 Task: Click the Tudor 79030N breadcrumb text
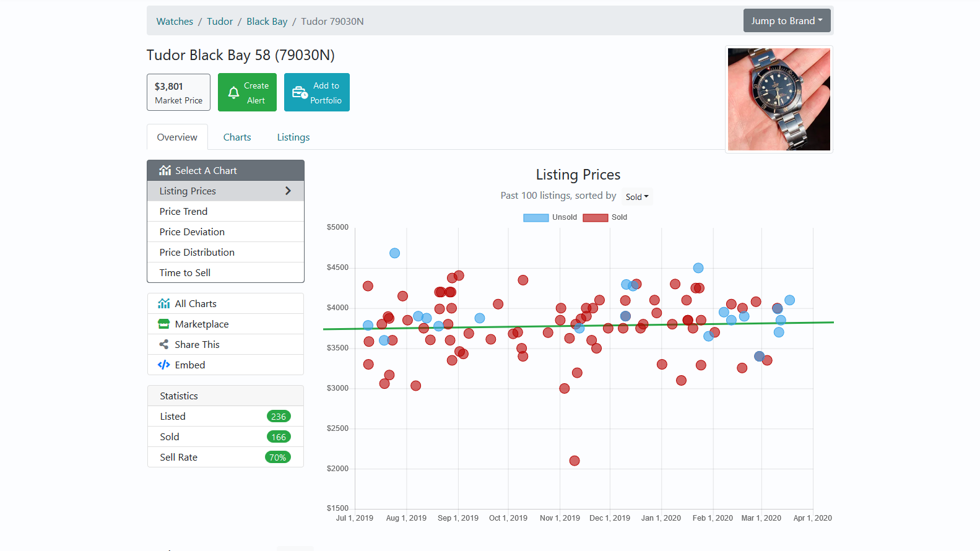(x=332, y=21)
